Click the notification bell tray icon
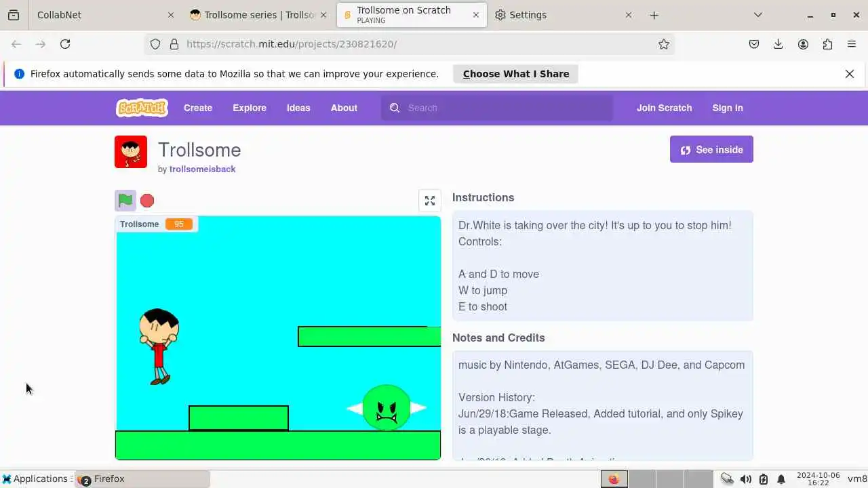This screenshot has height=488, width=868. point(781,479)
